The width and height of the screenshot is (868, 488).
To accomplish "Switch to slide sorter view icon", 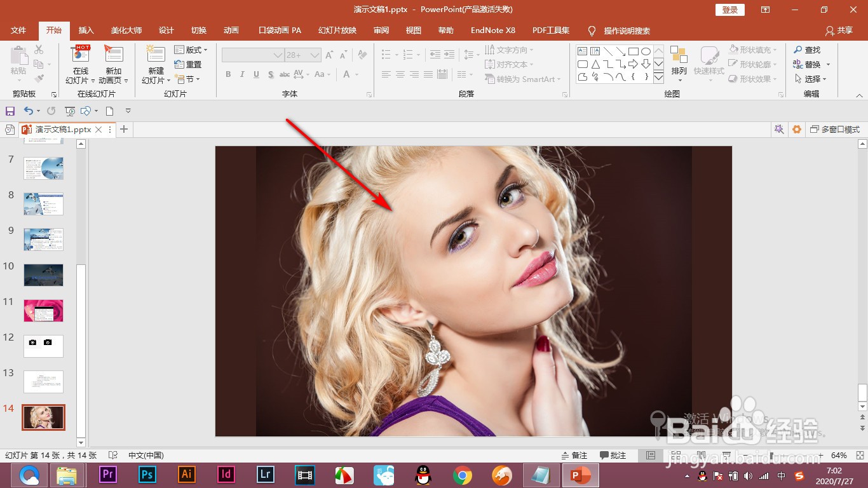I will (675, 455).
